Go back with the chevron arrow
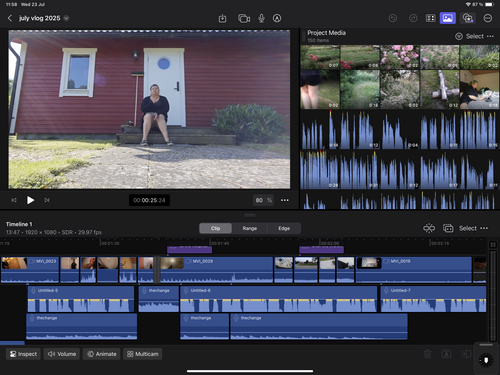This screenshot has height=375, width=500. (x=10, y=18)
